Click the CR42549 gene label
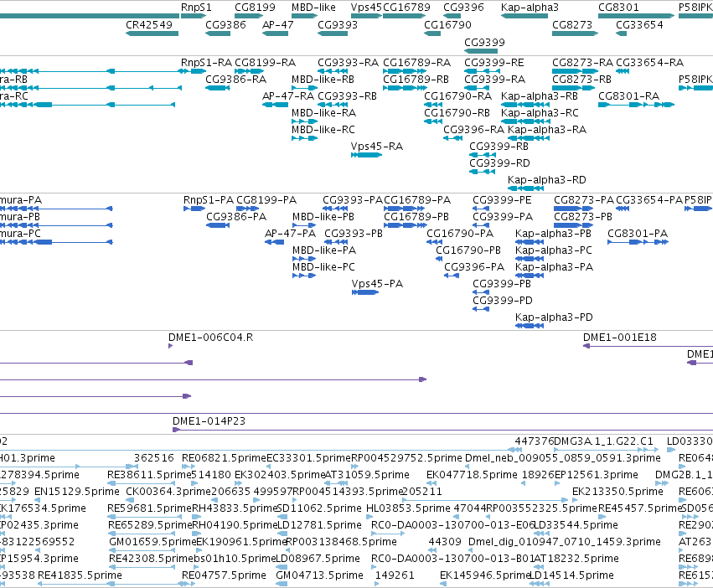The height and width of the screenshot is (588, 713). [149, 24]
